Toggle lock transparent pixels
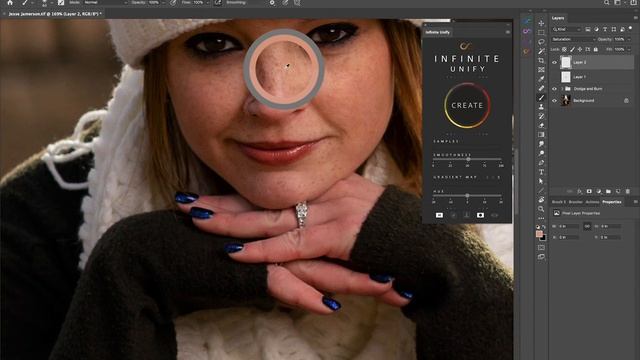The height and width of the screenshot is (360, 640). 564,49
